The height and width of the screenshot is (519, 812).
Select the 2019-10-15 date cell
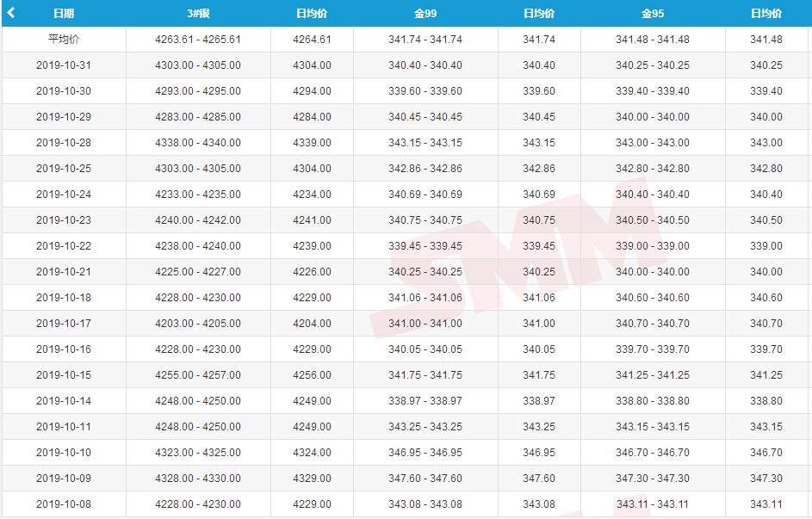click(64, 375)
